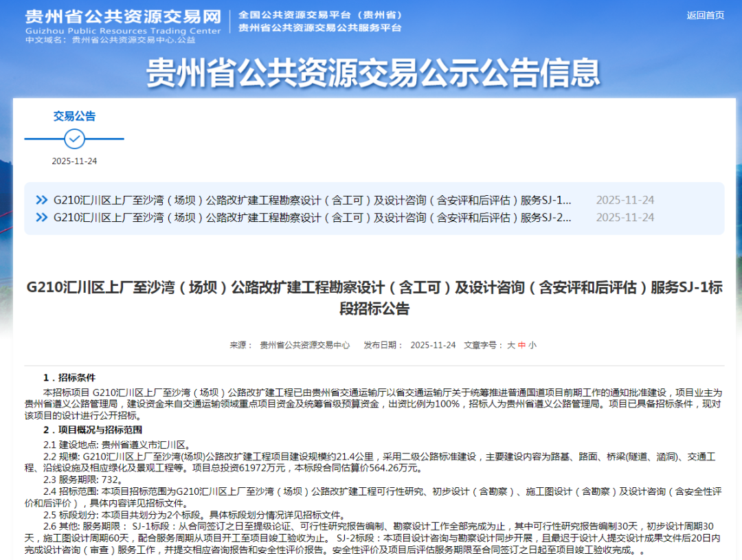742x560 pixels.
Task: Choose the 小 font size option
Action: 532,345
